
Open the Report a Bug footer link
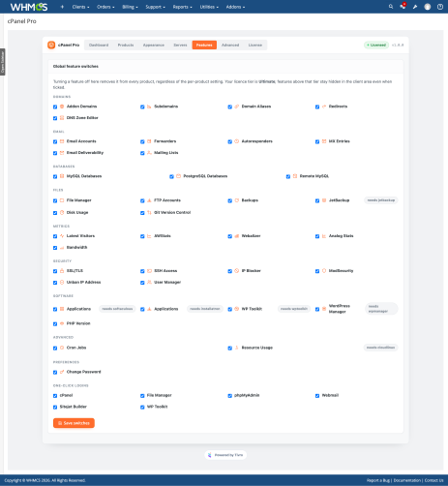tap(378, 480)
